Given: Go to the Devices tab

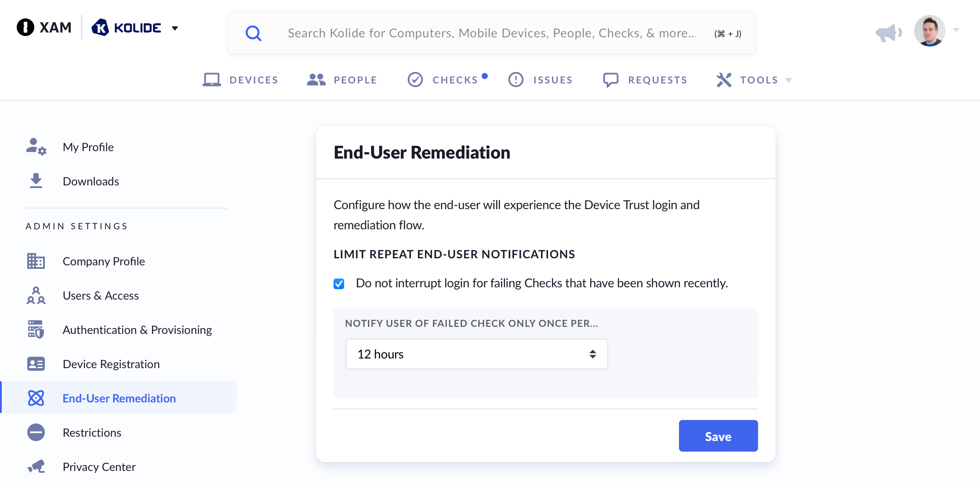Looking at the screenshot, I should (x=240, y=80).
